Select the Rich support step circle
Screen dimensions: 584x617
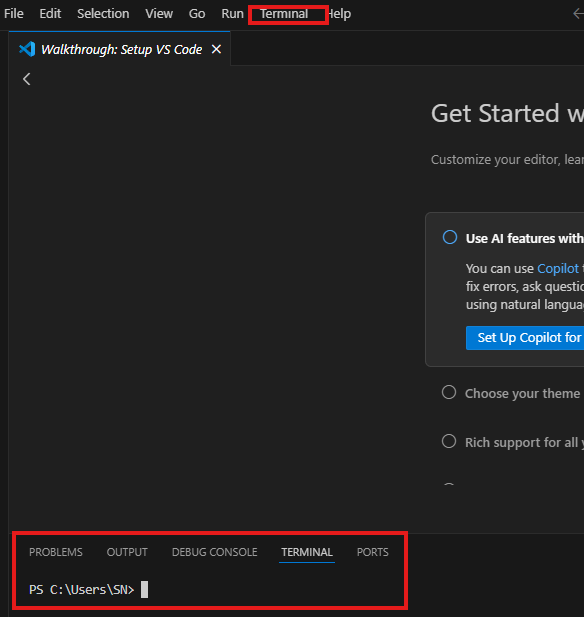[x=449, y=441]
